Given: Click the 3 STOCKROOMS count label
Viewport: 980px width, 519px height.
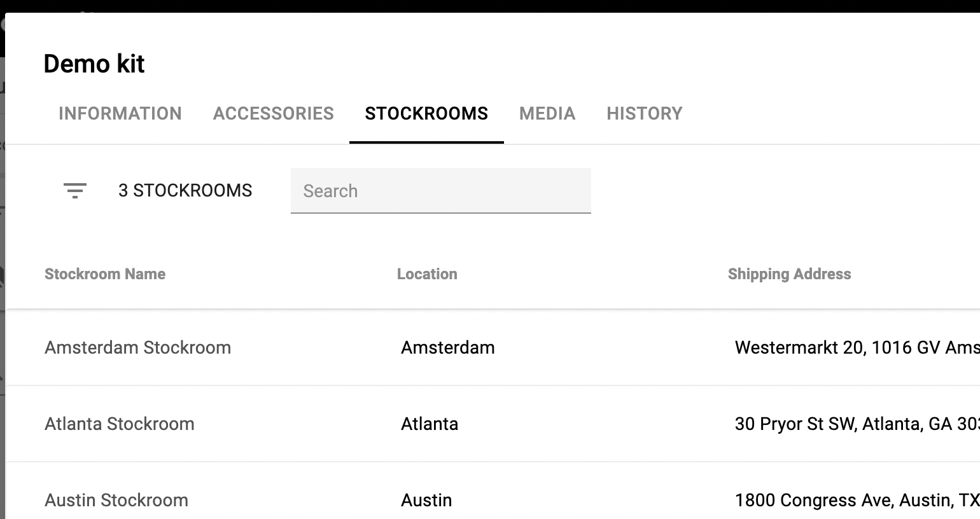Looking at the screenshot, I should point(185,191).
